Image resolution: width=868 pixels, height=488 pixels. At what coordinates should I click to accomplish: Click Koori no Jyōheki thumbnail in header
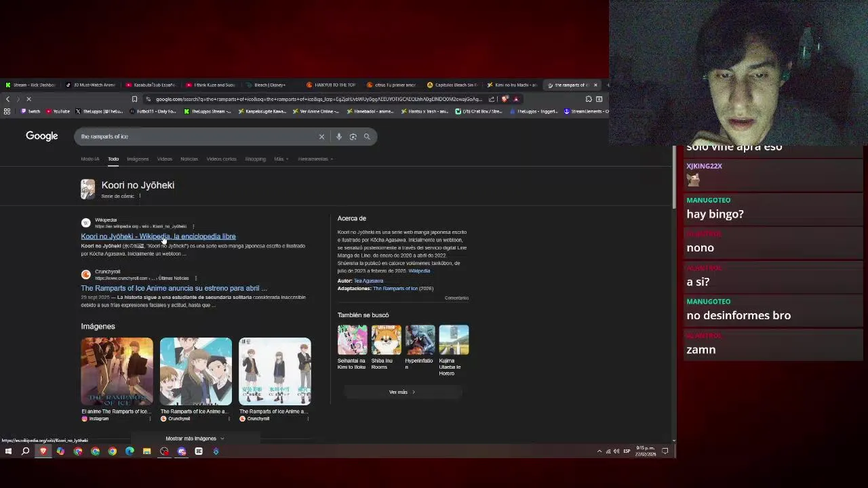coord(87,189)
